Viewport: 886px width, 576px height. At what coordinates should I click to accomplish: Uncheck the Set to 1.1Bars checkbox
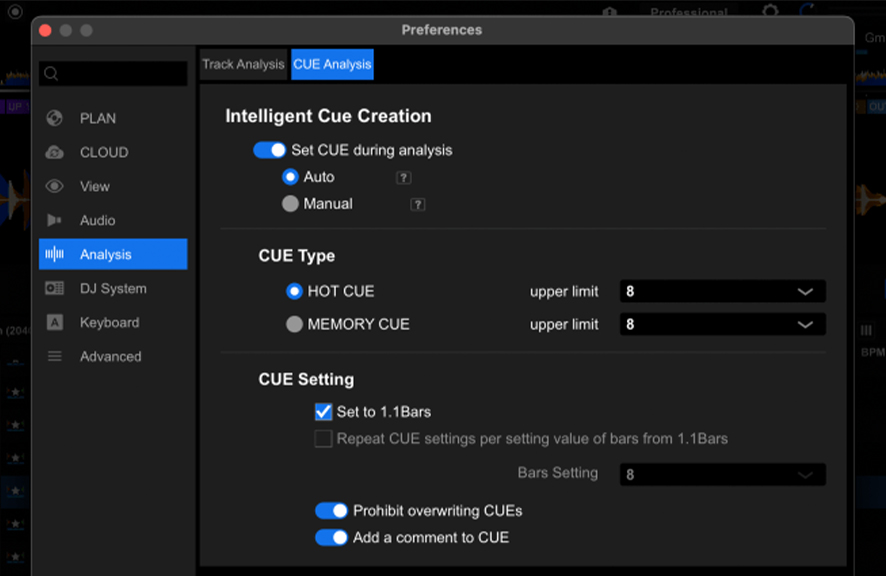coord(323,411)
